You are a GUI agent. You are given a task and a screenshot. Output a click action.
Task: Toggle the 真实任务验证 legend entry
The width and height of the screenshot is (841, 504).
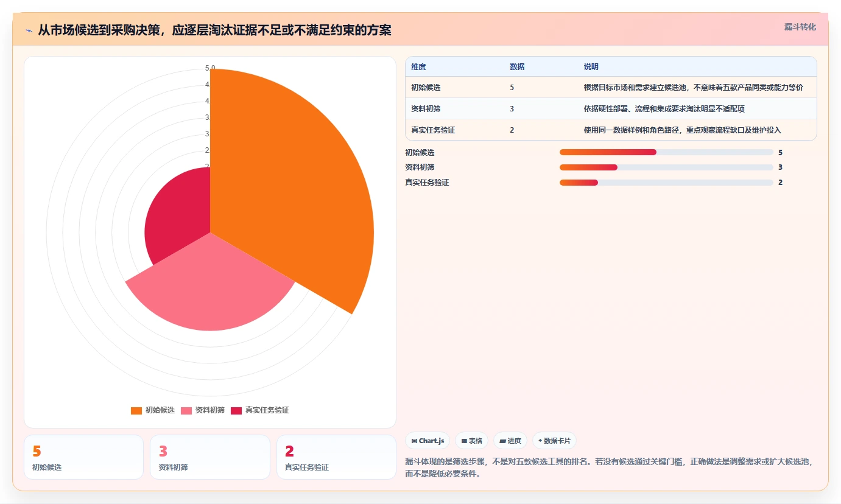(x=260, y=410)
